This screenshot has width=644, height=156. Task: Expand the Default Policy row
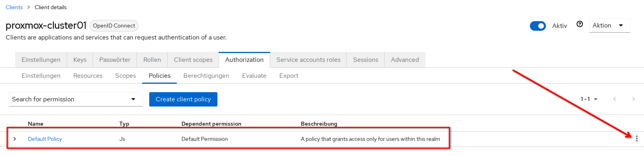[15, 139]
